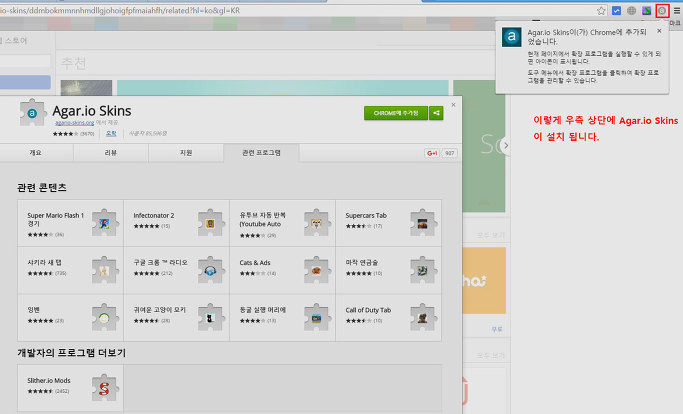The image size is (683, 414).
Task: Click the 유튜브 자동 반복 puzzle icon
Action: point(317,223)
